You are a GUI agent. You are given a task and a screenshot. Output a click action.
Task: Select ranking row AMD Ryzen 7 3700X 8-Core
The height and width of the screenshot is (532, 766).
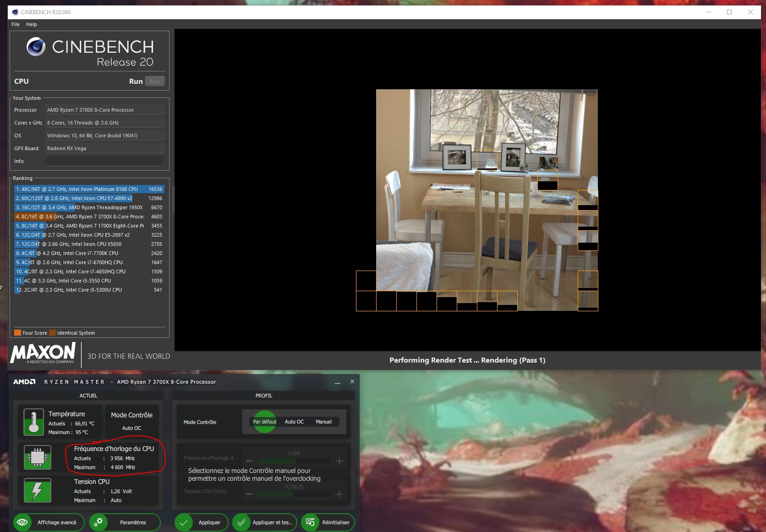[89, 217]
